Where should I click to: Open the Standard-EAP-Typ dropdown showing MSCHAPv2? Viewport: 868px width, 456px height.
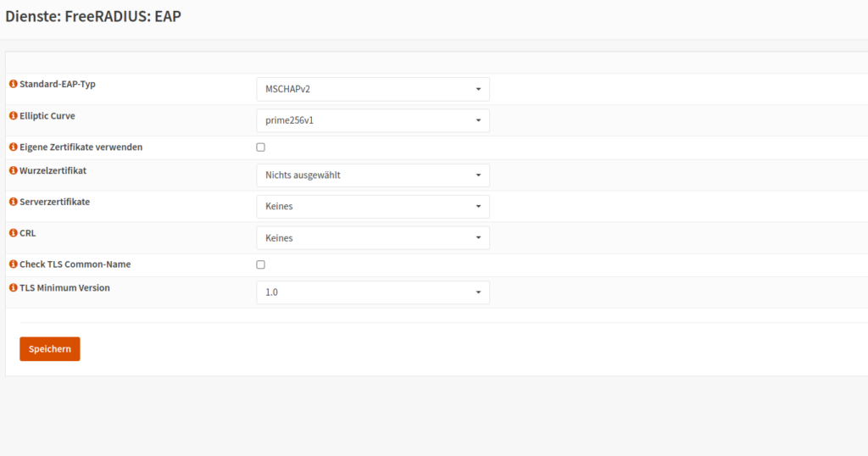point(373,89)
